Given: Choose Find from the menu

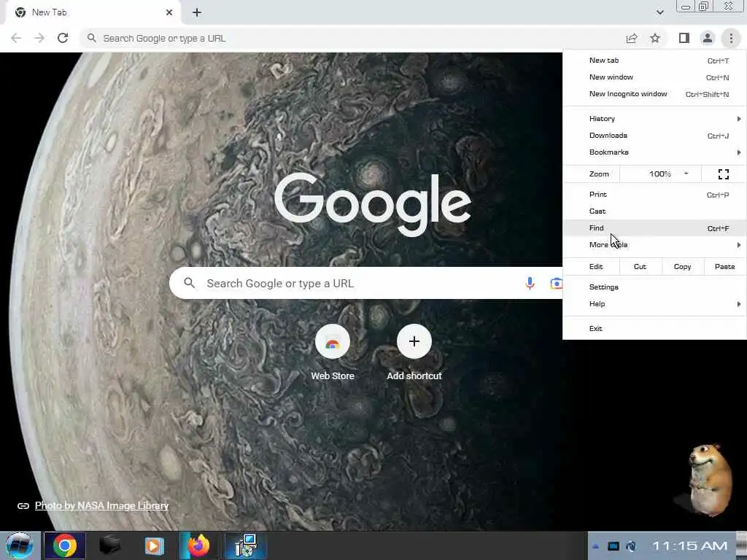Looking at the screenshot, I should (x=654, y=227).
